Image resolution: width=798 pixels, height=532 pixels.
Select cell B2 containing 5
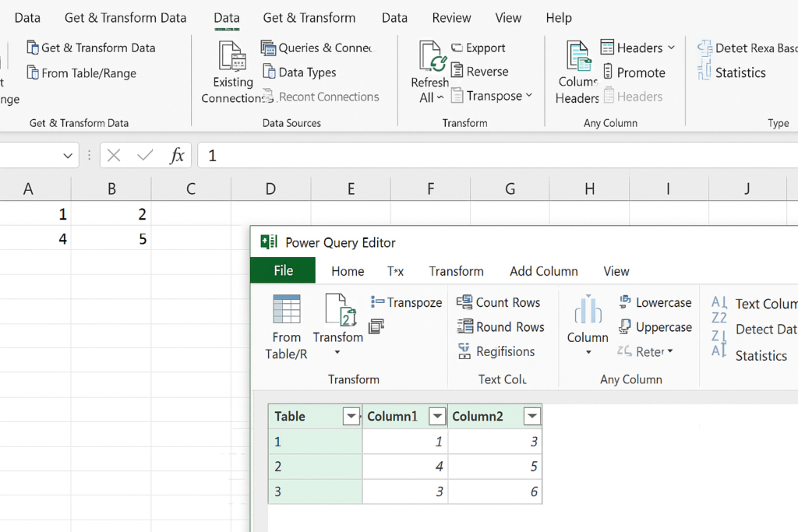click(x=111, y=238)
